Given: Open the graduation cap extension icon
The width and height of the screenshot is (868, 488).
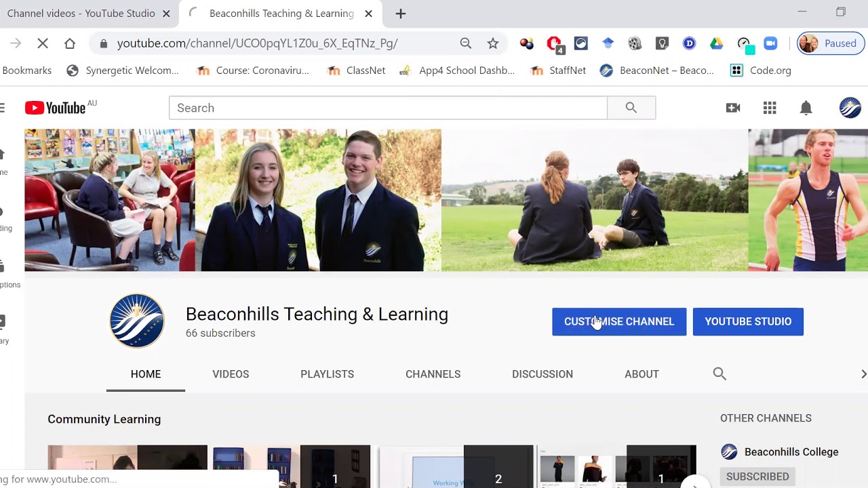Looking at the screenshot, I should (x=608, y=43).
